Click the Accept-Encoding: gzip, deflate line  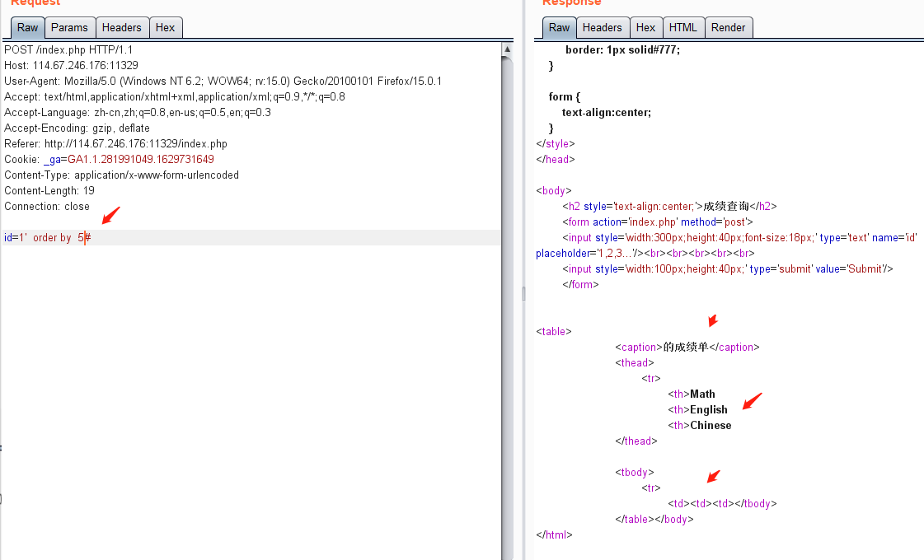tap(77, 128)
